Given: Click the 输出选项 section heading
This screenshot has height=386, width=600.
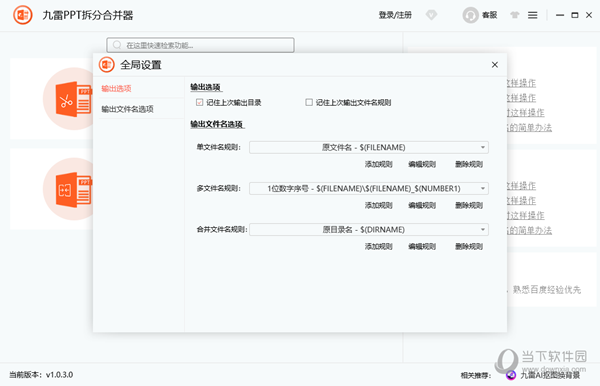Looking at the screenshot, I should tap(205, 87).
